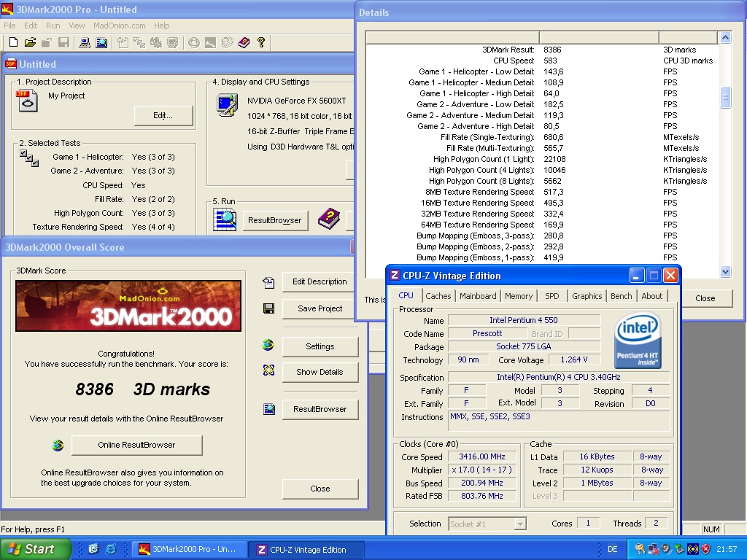Click Core Speed value 3416.00 MHz
The image size is (747, 560).
[482, 456]
